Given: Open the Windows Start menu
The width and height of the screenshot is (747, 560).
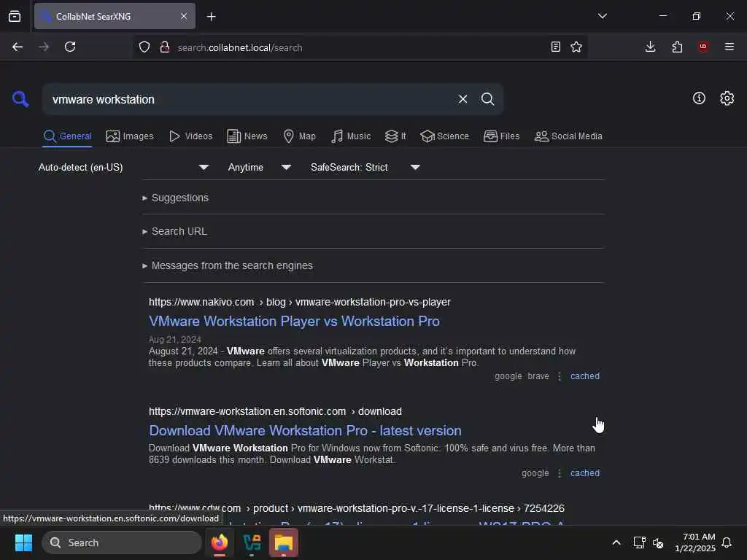Looking at the screenshot, I should [x=23, y=542].
